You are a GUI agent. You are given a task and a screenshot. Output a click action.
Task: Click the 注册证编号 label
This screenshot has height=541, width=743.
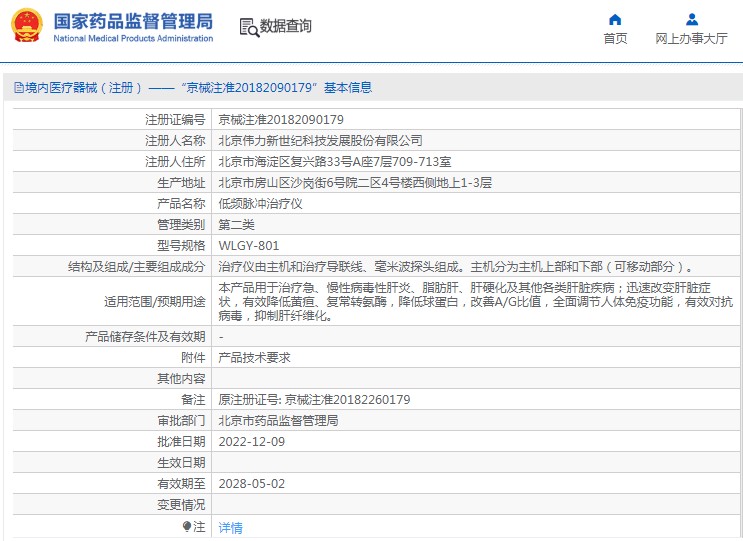coord(175,120)
